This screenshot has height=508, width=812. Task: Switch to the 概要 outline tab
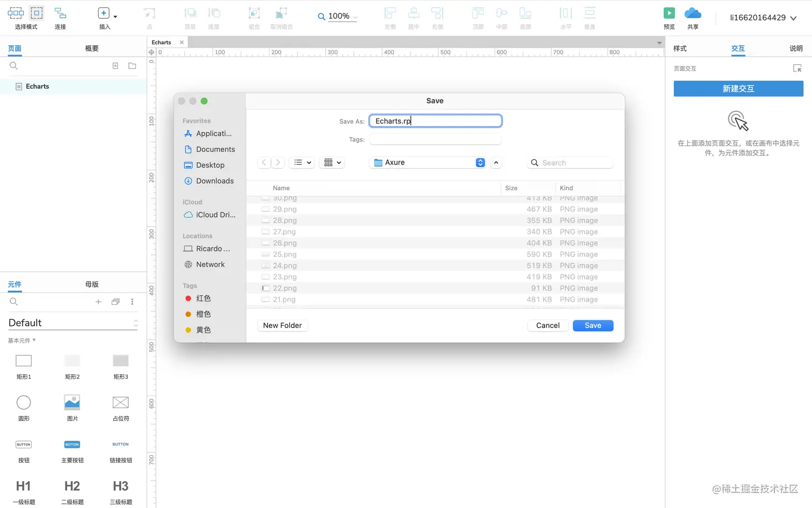point(92,48)
